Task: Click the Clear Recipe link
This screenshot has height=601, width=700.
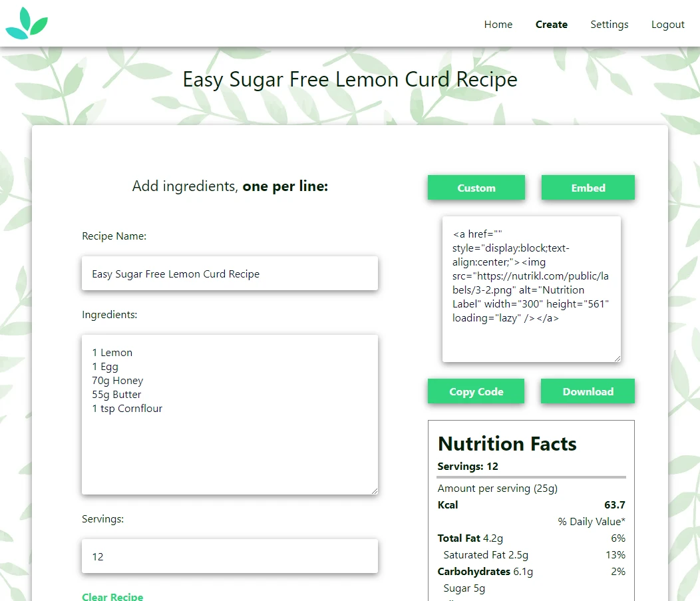Action: click(112, 596)
